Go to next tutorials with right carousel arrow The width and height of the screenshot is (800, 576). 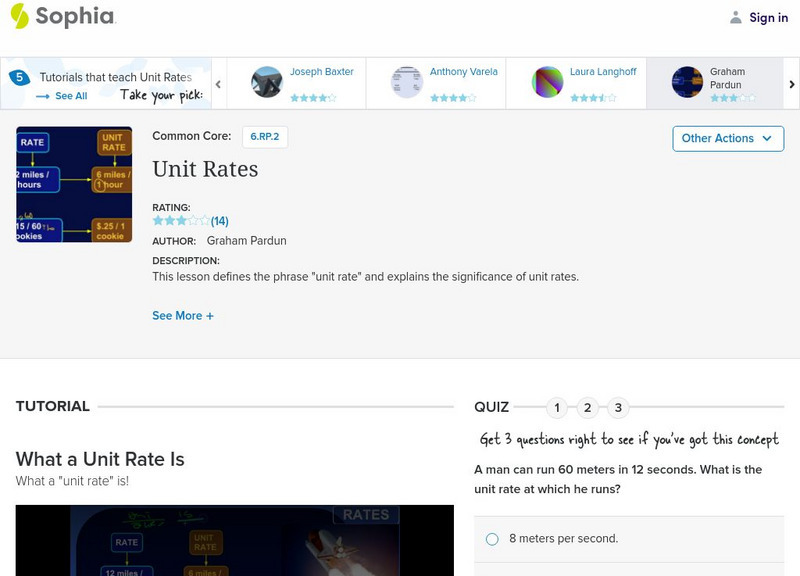point(791,84)
